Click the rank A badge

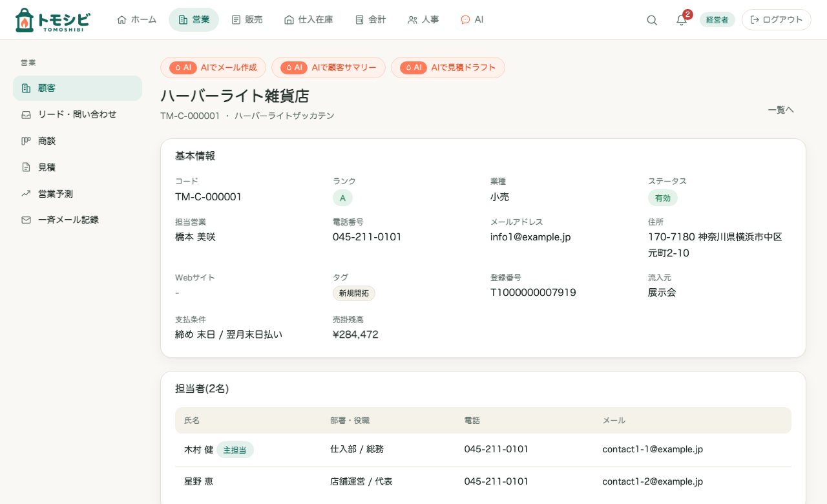coord(342,198)
